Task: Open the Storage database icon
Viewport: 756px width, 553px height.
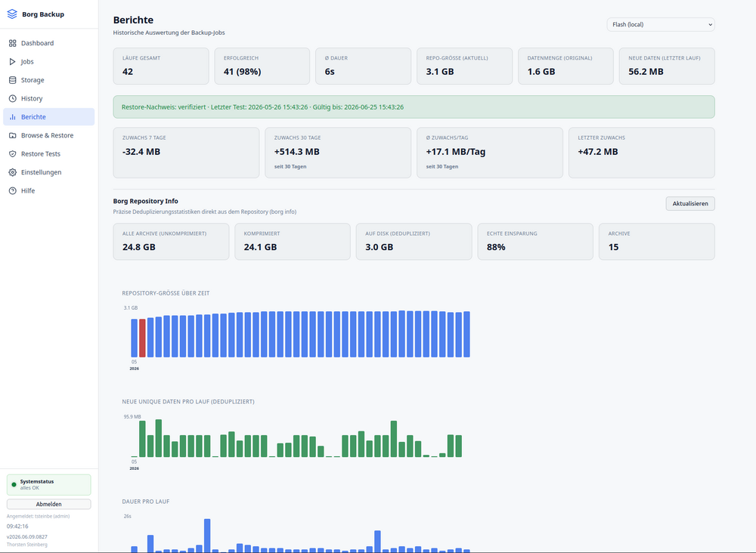Action: click(13, 80)
